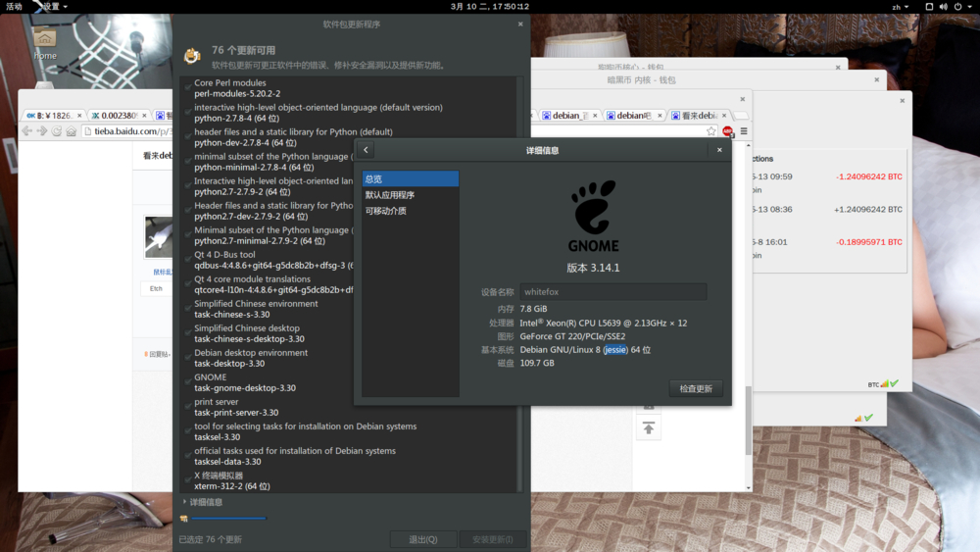Switch to the 0.002380 browser tab
Image resolution: width=980 pixels, height=552 pixels.
tap(117, 116)
